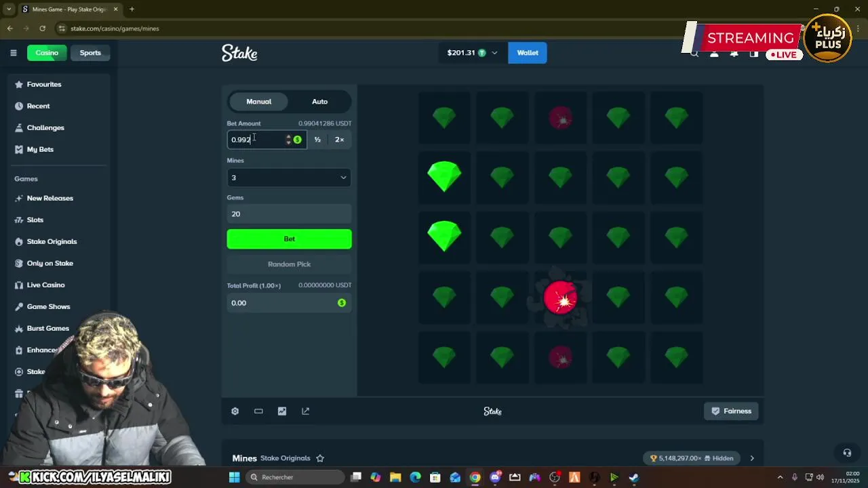Double the bet amount with 2×

pyautogui.click(x=340, y=140)
